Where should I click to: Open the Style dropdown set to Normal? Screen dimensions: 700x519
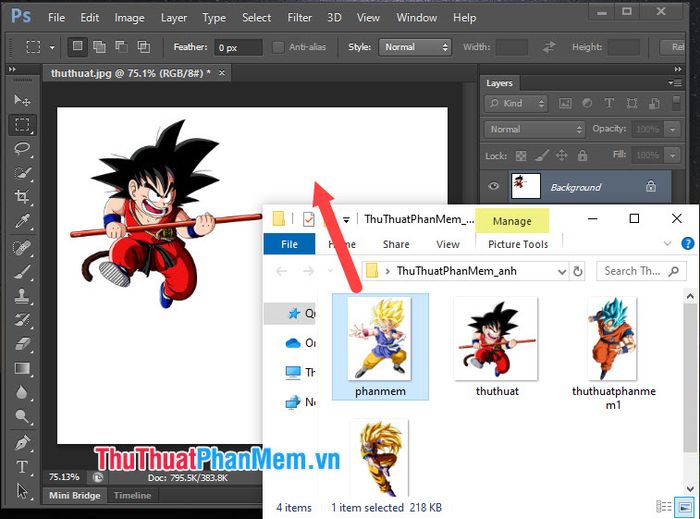point(415,47)
